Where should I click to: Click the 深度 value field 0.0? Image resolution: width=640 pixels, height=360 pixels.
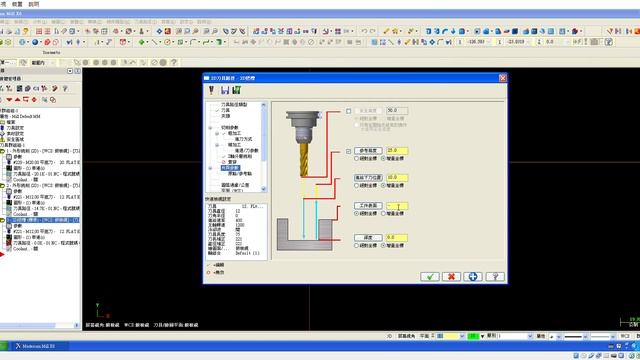click(x=397, y=238)
